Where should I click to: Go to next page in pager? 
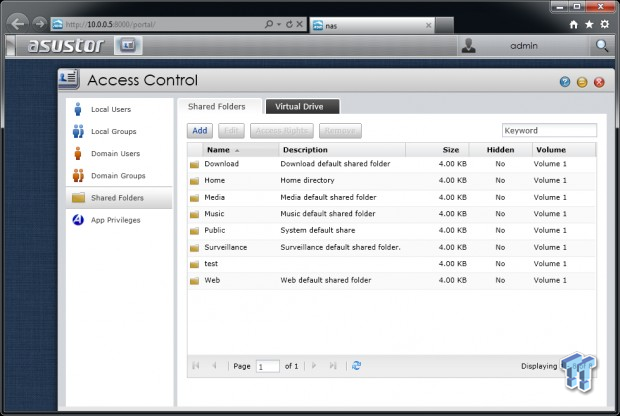(x=314, y=366)
